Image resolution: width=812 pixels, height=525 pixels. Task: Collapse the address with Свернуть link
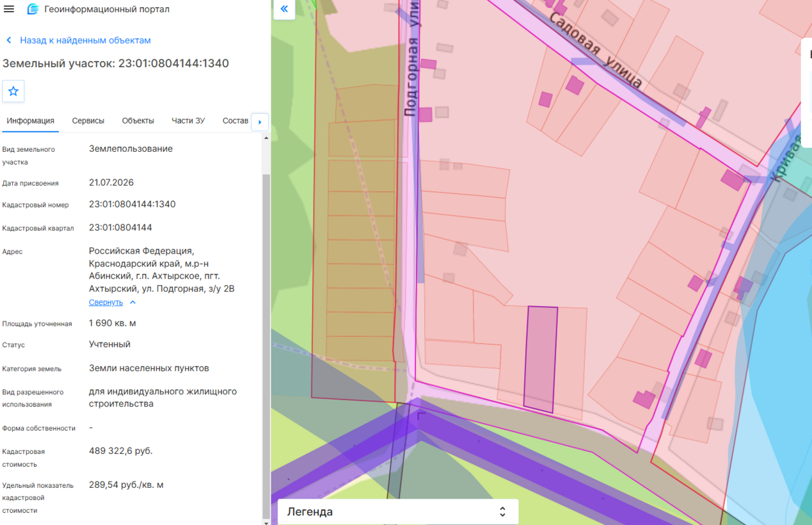click(x=106, y=302)
